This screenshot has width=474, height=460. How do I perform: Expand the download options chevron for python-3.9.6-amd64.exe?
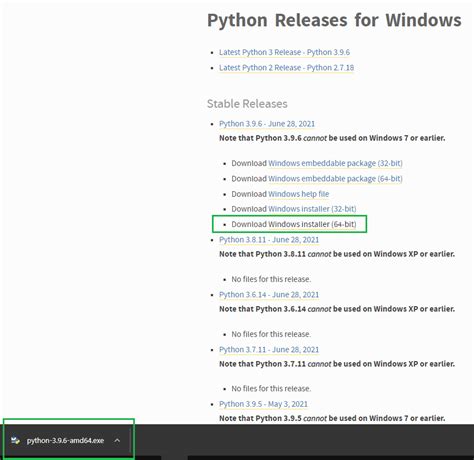click(x=117, y=440)
